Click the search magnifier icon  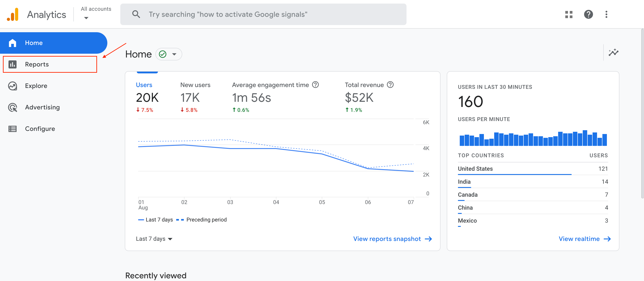point(136,14)
